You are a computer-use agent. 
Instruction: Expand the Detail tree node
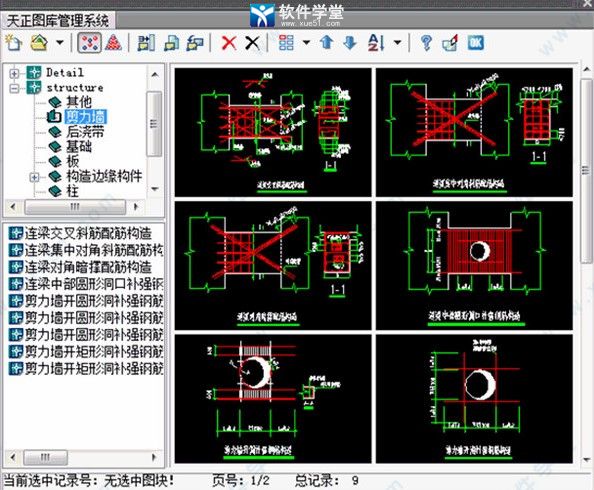14,73
